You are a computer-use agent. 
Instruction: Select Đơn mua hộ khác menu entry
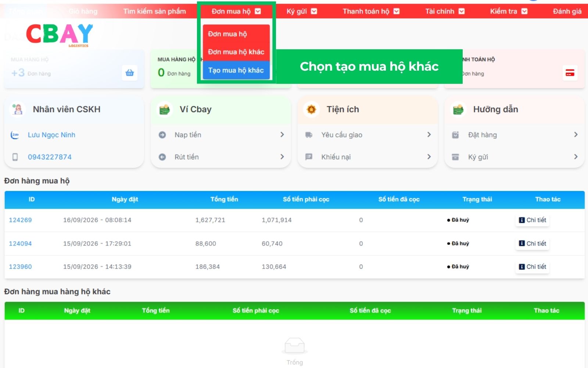(x=236, y=52)
